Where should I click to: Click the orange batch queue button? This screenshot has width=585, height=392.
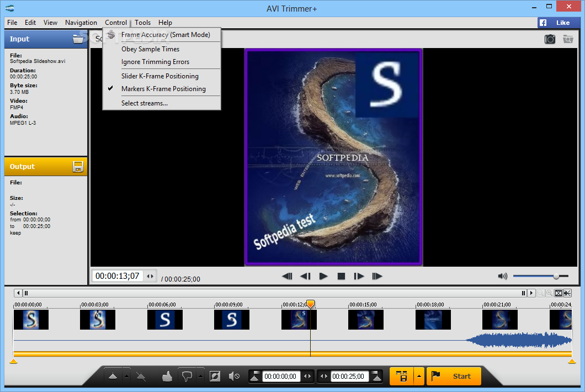(x=401, y=377)
